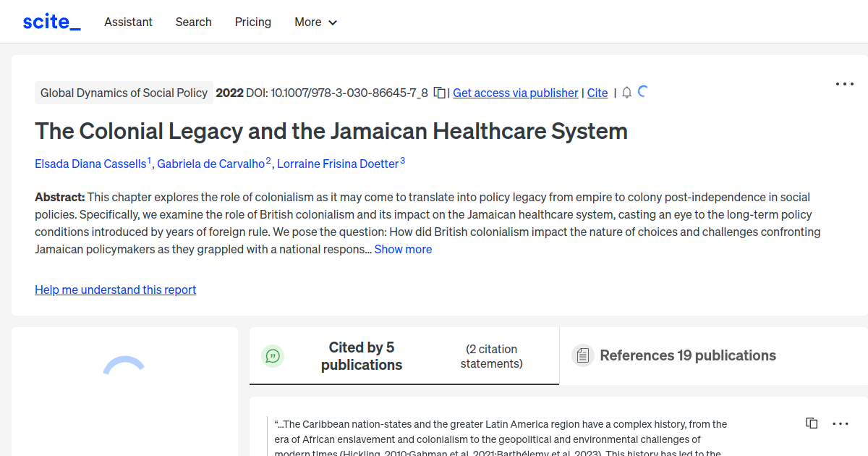Expand the abstract with Show more
868x456 pixels.
[403, 249]
